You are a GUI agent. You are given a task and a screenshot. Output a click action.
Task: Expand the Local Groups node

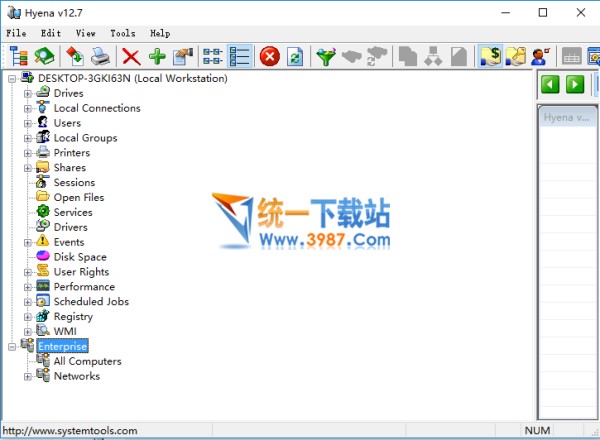tap(28, 139)
